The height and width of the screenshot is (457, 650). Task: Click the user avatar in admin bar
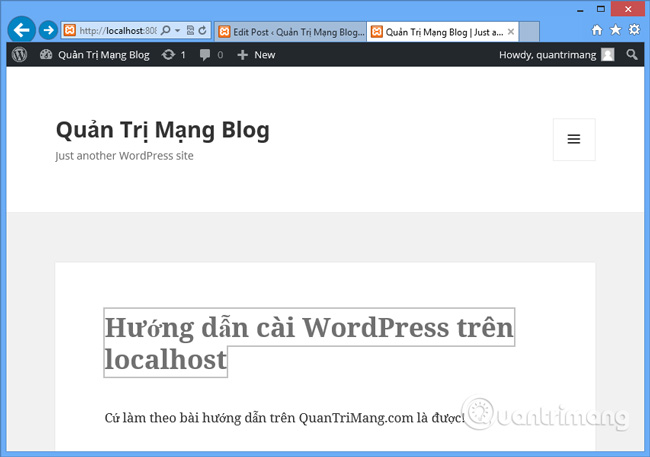(608, 55)
